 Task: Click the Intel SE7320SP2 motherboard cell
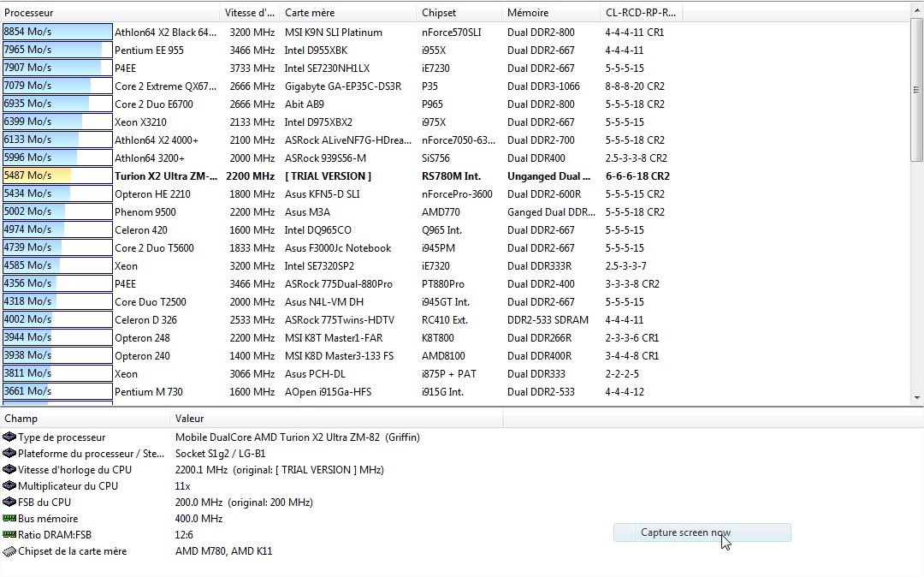319,265
